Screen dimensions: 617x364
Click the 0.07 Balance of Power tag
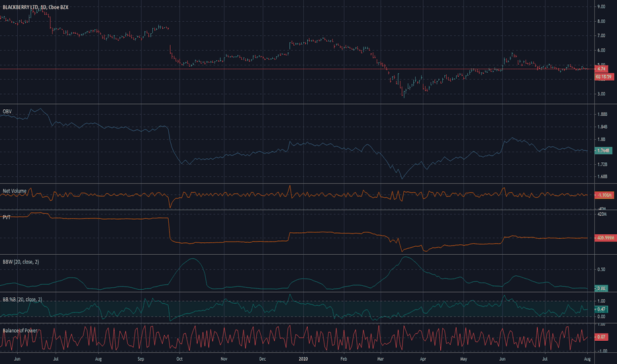coord(601,337)
